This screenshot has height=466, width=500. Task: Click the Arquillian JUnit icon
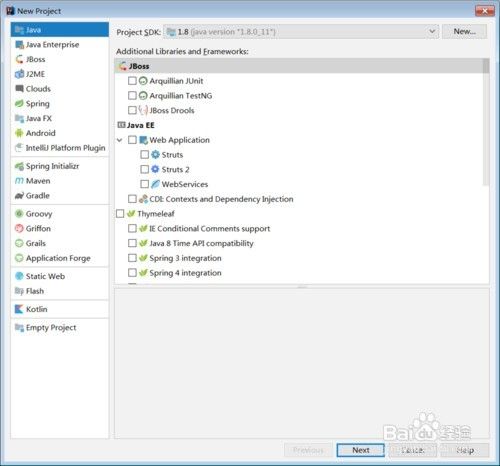[x=143, y=81]
